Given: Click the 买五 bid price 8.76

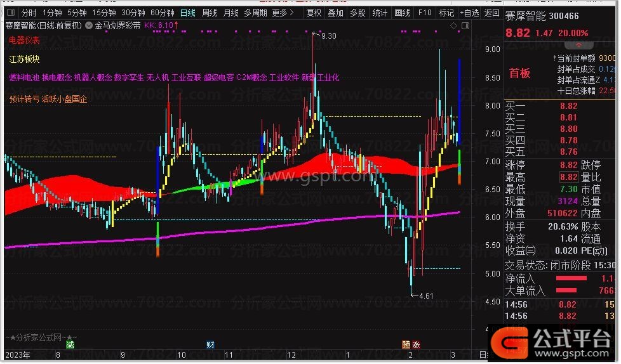Looking at the screenshot, I should pos(569,152).
